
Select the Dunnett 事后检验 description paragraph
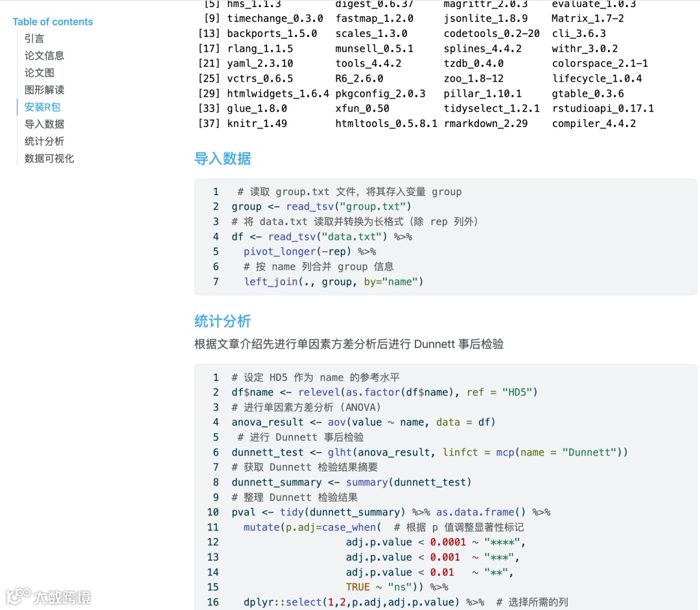click(349, 344)
